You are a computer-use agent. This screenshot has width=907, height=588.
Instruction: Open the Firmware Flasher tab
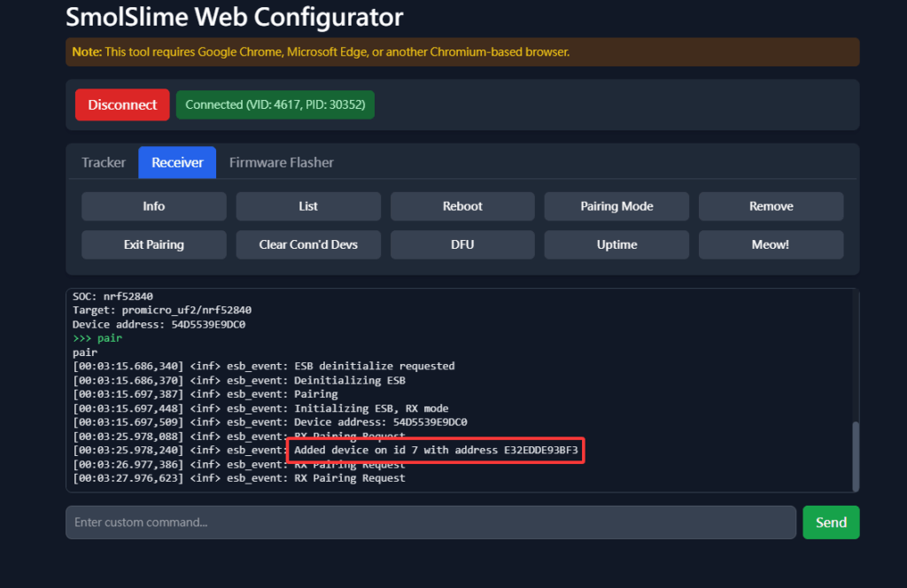[x=282, y=162]
